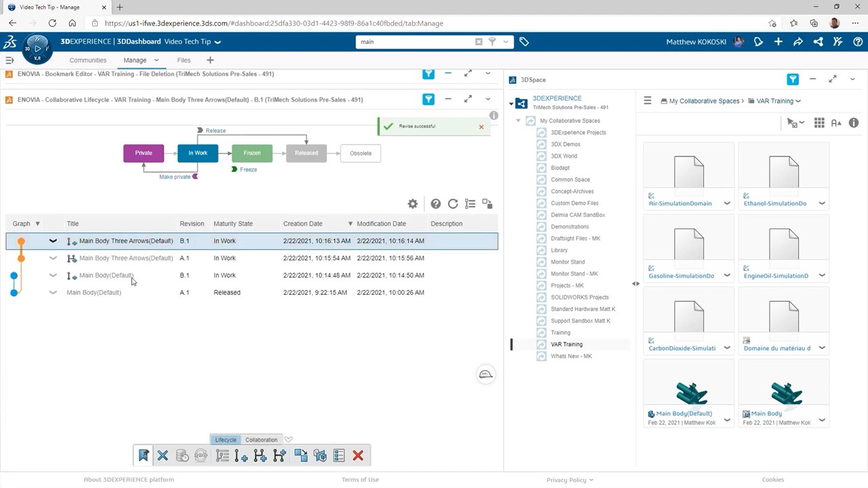Open the Manage tab dropdown arrow

156,60
